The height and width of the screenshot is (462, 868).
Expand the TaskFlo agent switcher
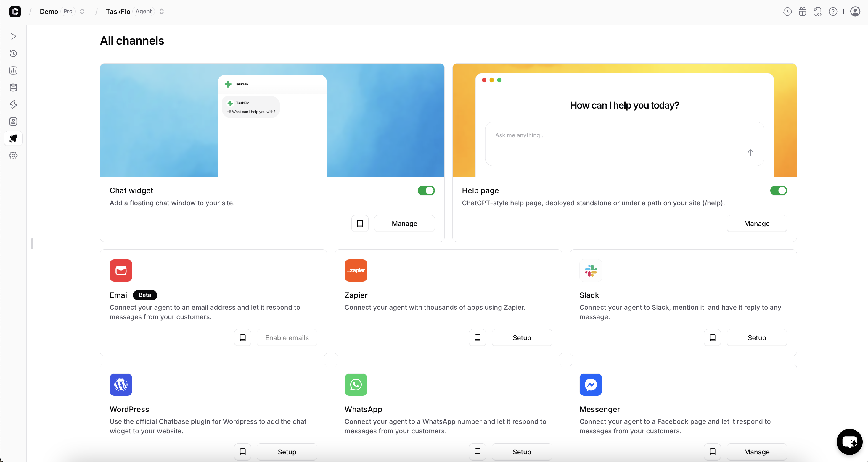click(x=162, y=12)
